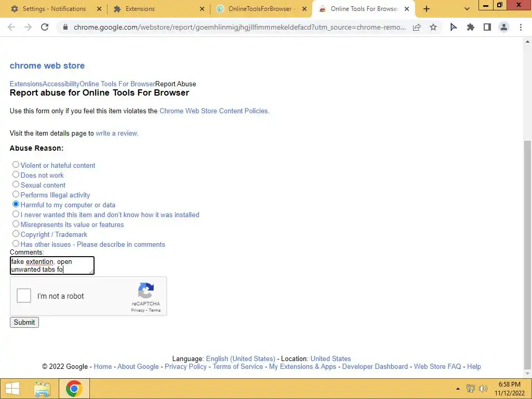Open the Web Store FAQ link

click(437, 366)
